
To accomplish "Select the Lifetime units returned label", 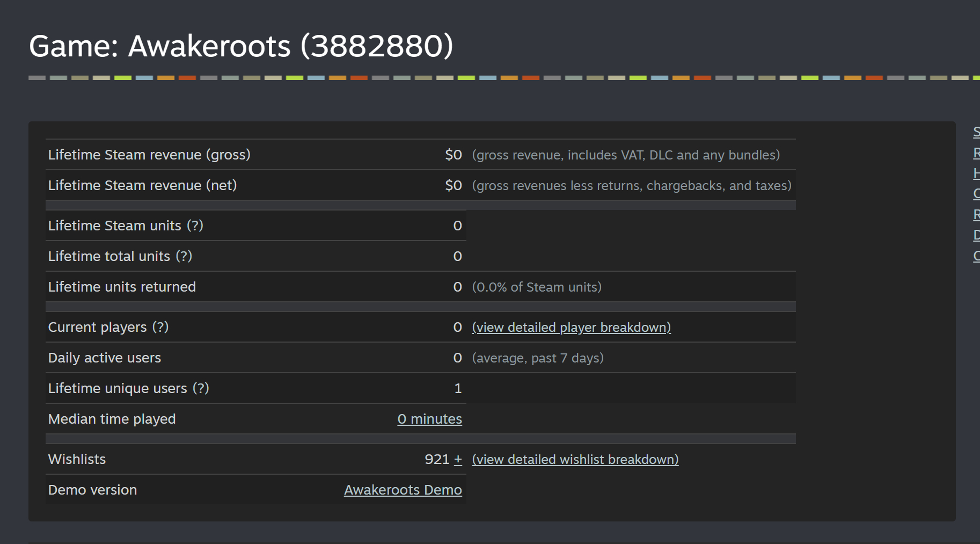I will pyautogui.click(x=122, y=287).
